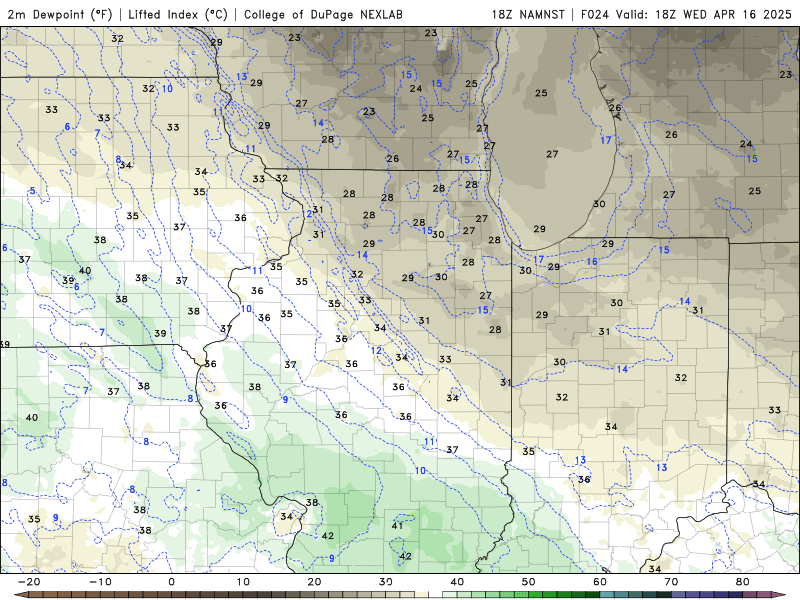Click the 'Lifted Index (°C)' title text
Viewport: 800px width, 600px height.
click(x=178, y=14)
